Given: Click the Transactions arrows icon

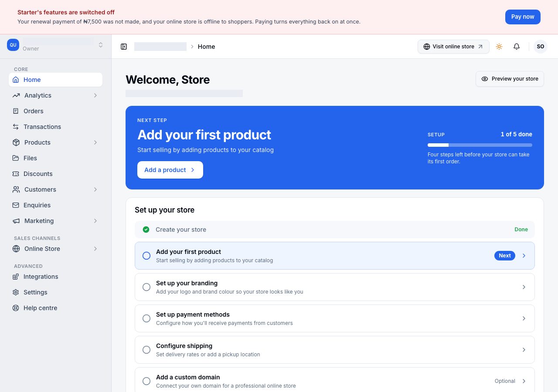Looking at the screenshot, I should (x=16, y=127).
